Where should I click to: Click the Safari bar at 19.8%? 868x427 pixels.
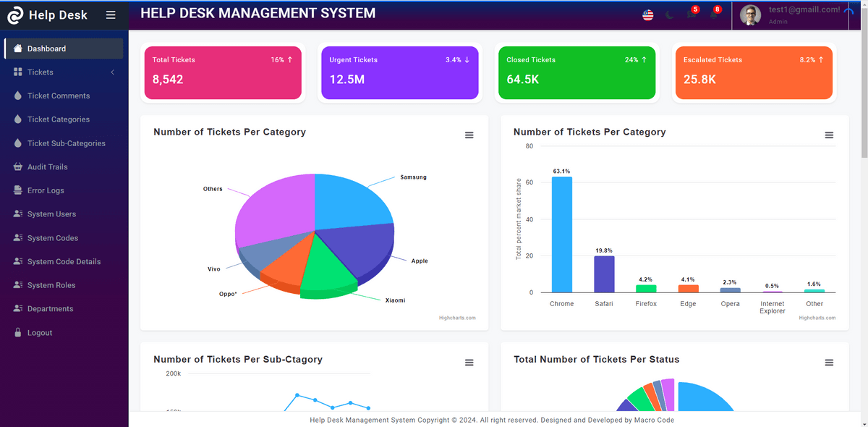(604, 274)
